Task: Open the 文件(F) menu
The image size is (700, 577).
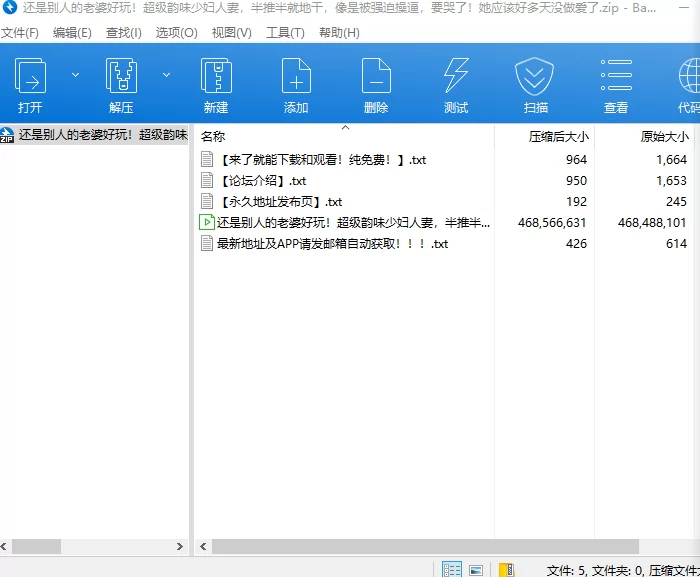Action: tap(20, 33)
